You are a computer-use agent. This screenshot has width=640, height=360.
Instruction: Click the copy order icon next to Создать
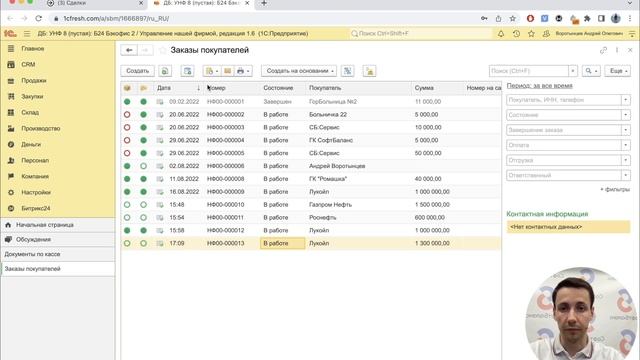(165, 71)
